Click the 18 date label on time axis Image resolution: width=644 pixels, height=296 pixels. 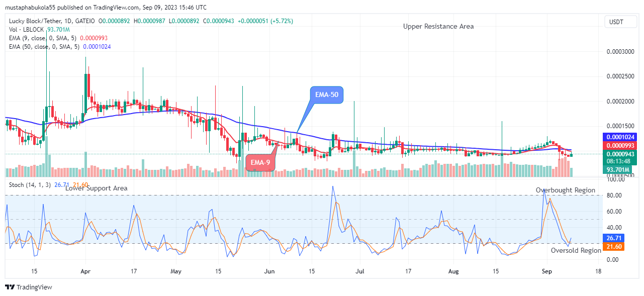click(598, 271)
